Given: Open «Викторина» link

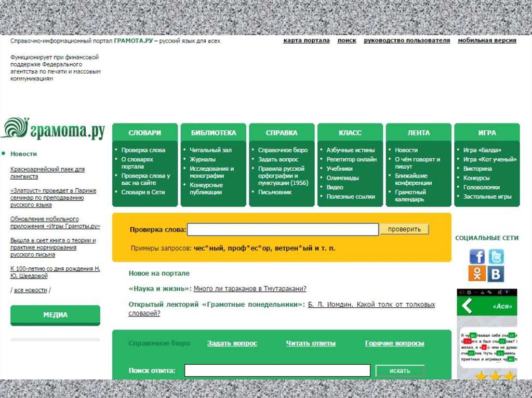Looking at the screenshot, I should coord(477,169).
